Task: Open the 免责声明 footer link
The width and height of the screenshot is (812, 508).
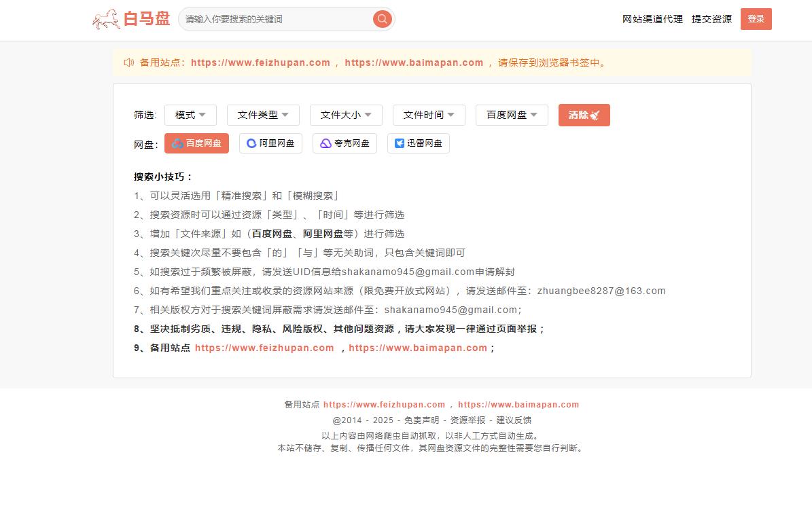Action: (421, 420)
